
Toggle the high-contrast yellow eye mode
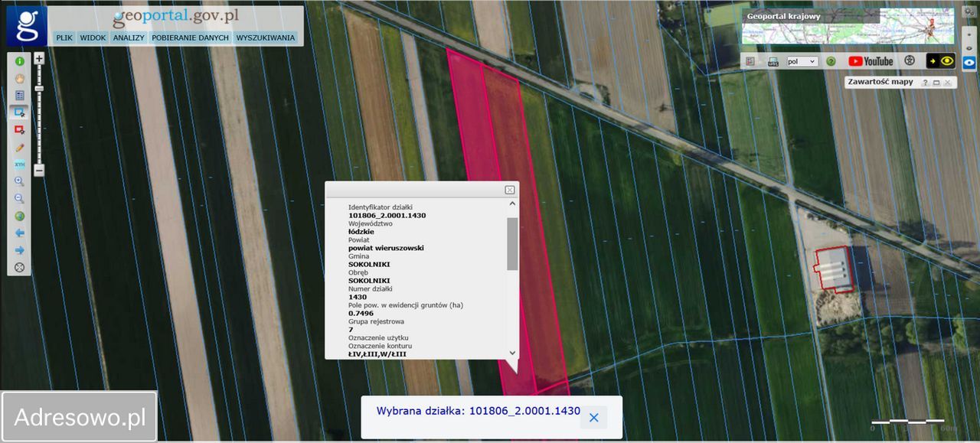point(941,61)
